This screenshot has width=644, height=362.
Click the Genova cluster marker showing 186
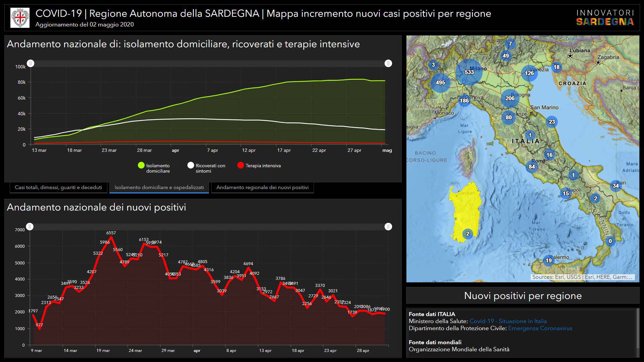coord(464,101)
